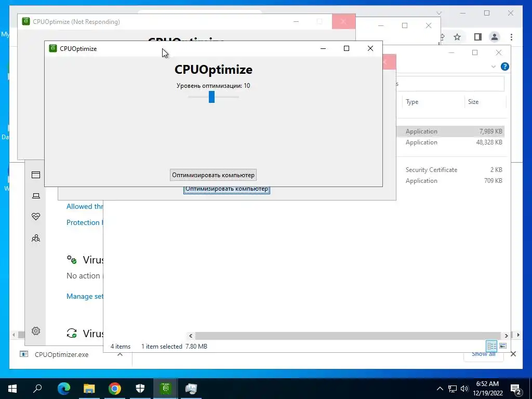
Task: Click horizontal scrollbar left arrow in Explorer
Action: [x=191, y=336]
